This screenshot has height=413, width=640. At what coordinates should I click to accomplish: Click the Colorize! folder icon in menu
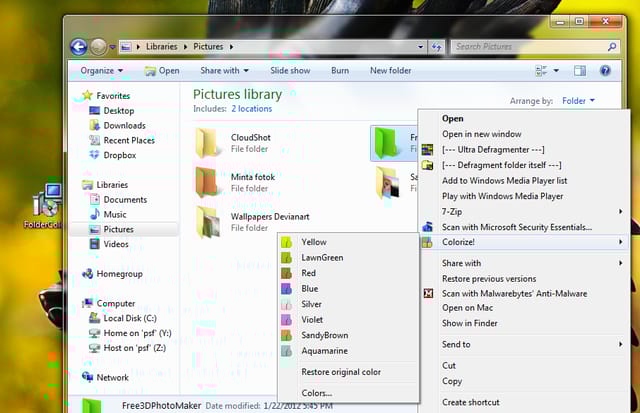(427, 242)
